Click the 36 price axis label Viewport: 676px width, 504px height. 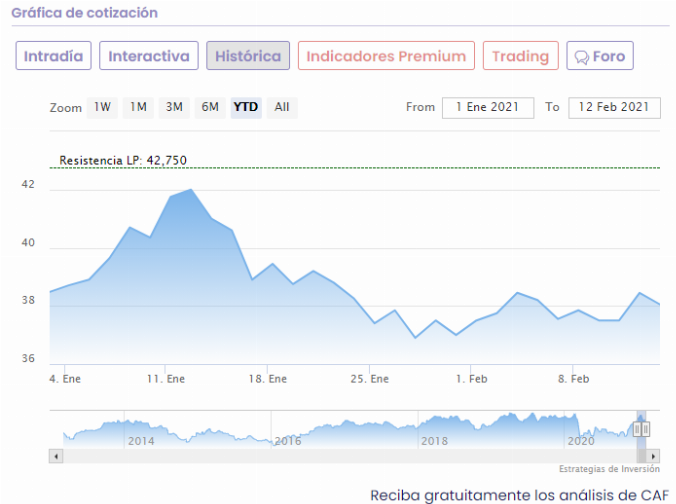tap(28, 358)
